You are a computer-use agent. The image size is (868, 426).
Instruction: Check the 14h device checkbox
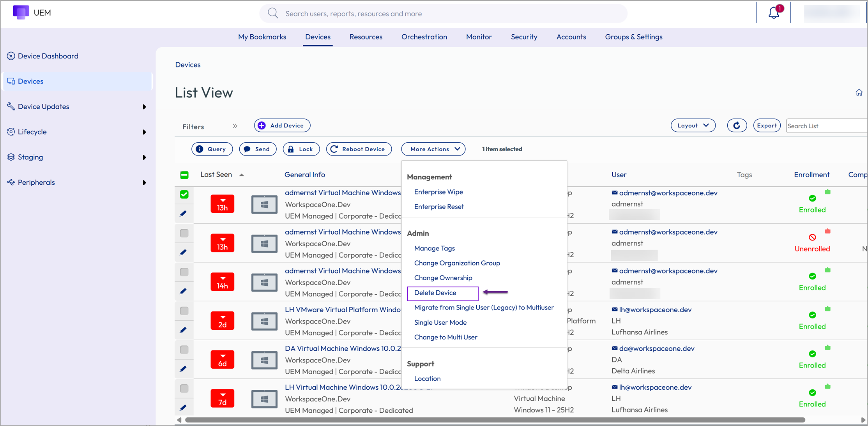184,272
